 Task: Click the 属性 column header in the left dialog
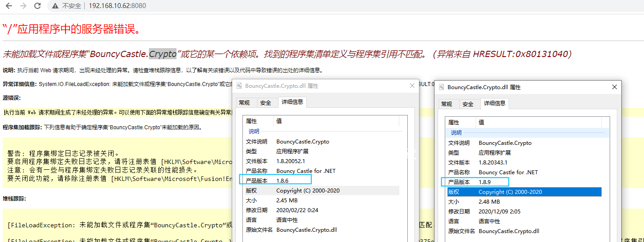point(258,121)
